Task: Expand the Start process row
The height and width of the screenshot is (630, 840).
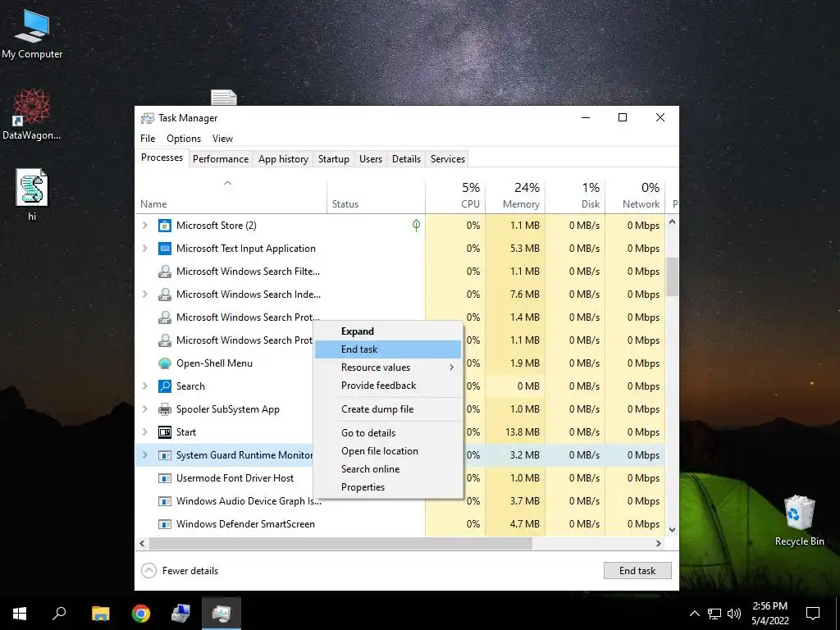Action: click(x=144, y=432)
